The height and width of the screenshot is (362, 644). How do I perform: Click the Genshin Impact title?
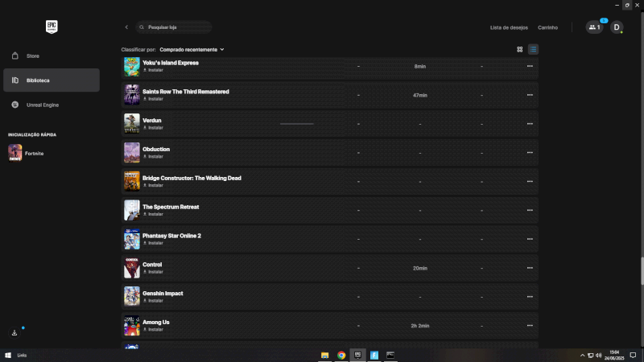point(163,294)
